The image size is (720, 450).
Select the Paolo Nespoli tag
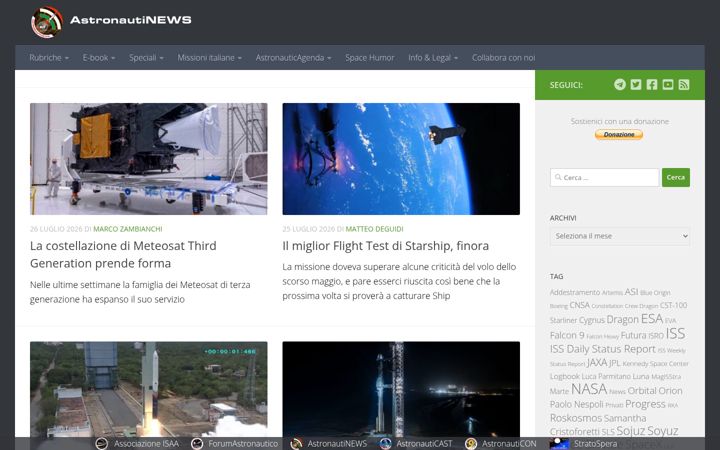point(576,405)
